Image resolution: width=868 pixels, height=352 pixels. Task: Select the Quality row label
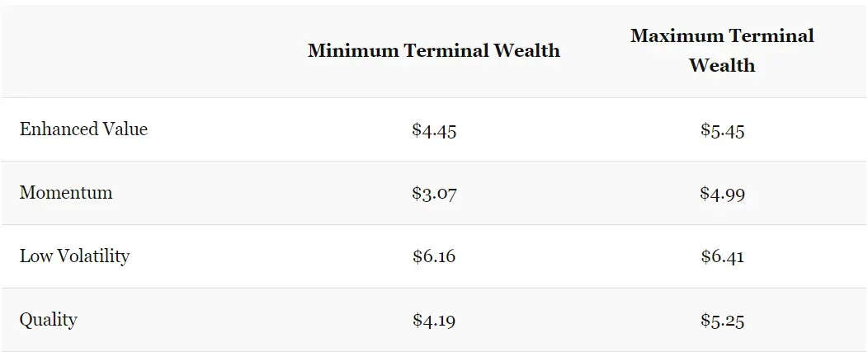coord(49,320)
